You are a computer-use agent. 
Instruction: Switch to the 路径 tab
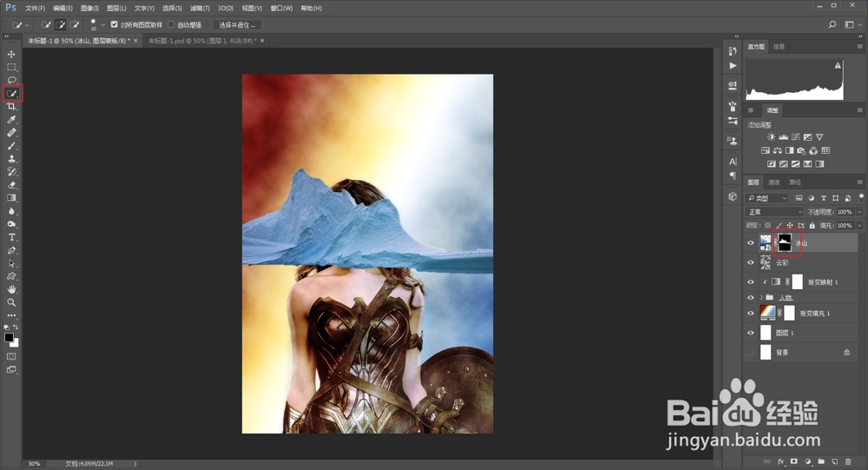pyautogui.click(x=795, y=182)
